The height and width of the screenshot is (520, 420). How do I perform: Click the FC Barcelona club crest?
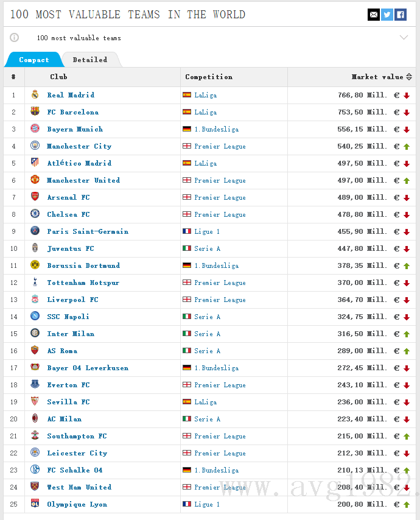pos(35,112)
